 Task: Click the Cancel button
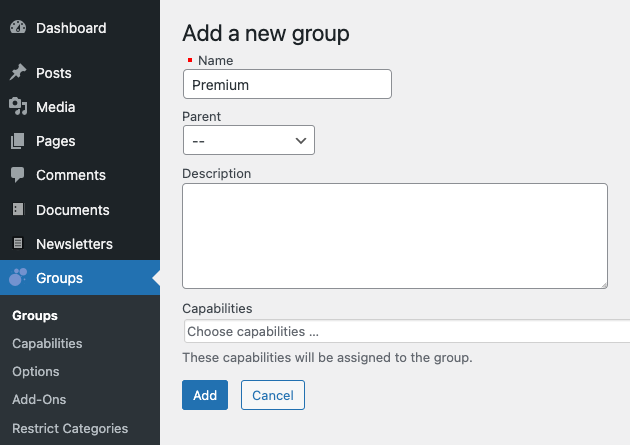pyautogui.click(x=273, y=395)
